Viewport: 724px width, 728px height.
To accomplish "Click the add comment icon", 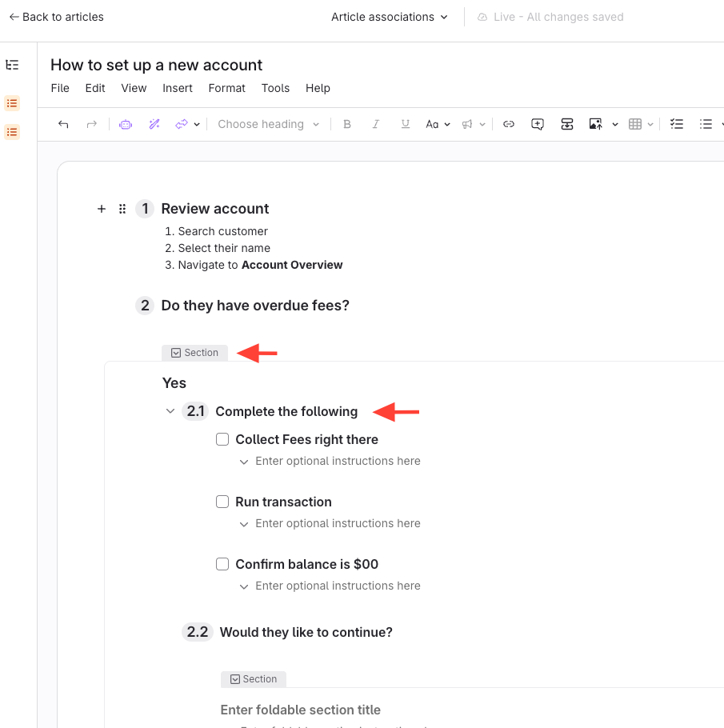I will click(x=538, y=124).
